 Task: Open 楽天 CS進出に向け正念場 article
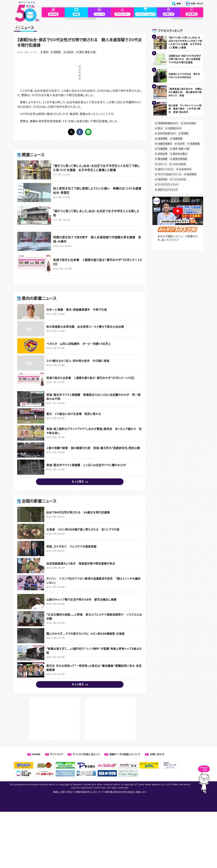point(80,416)
